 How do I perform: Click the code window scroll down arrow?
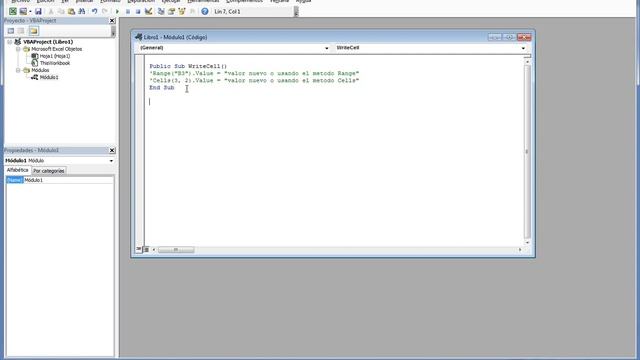tap(527, 242)
